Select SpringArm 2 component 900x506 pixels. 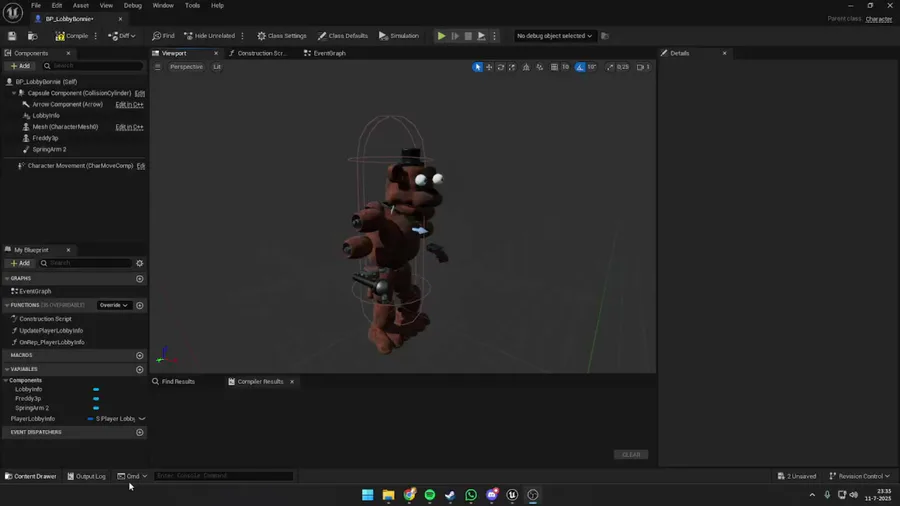[x=49, y=149]
